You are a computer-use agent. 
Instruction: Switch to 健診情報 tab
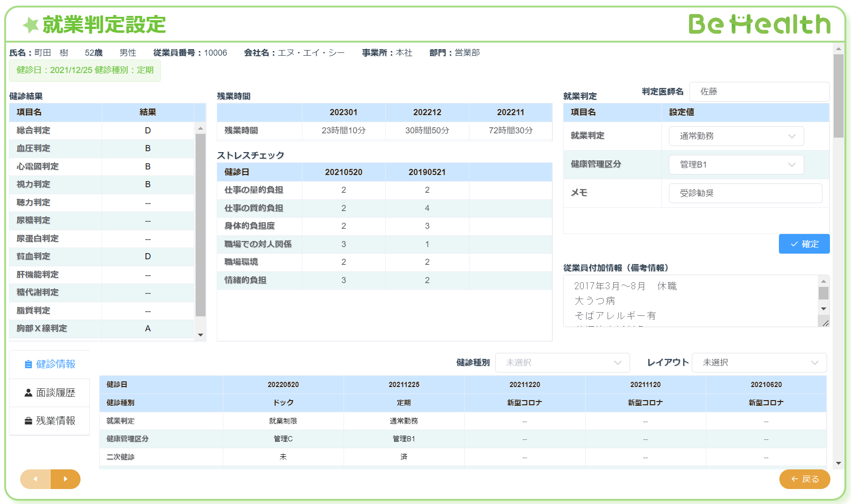tap(50, 365)
